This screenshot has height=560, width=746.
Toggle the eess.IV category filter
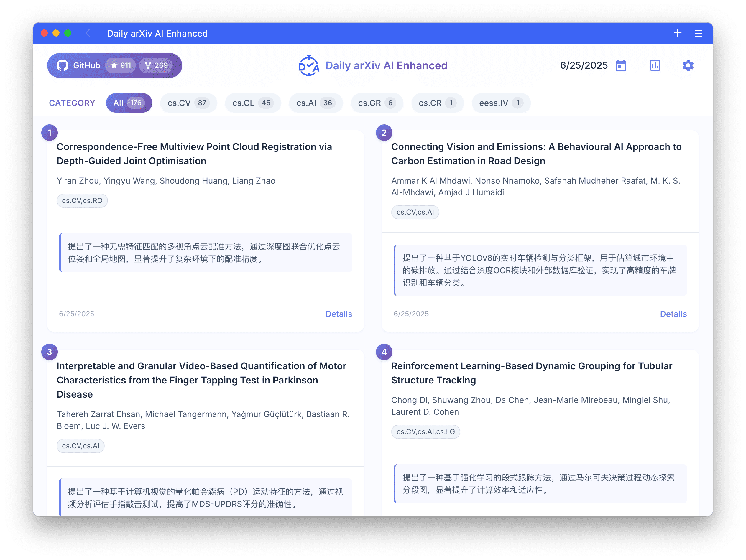[x=501, y=103]
